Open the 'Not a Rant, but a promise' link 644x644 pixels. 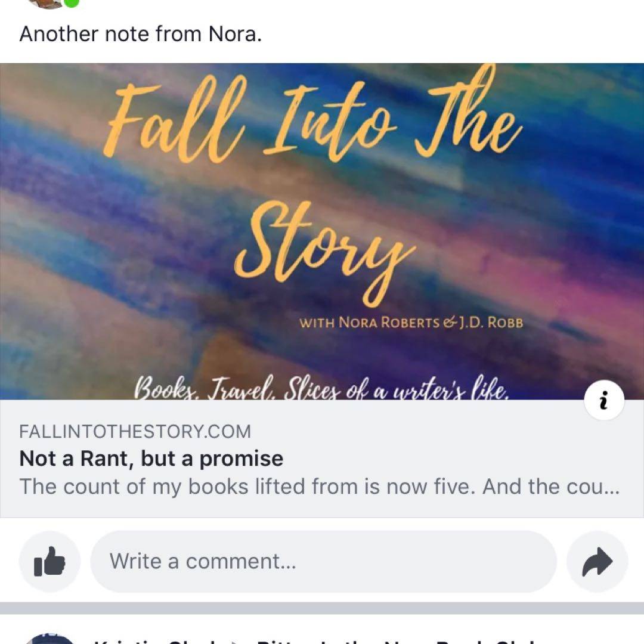click(151, 459)
